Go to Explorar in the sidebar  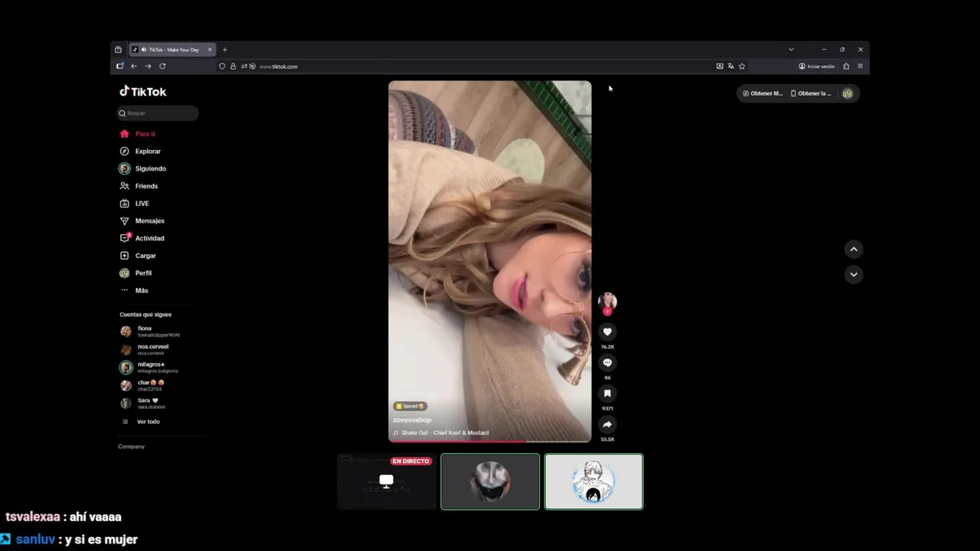click(x=148, y=152)
